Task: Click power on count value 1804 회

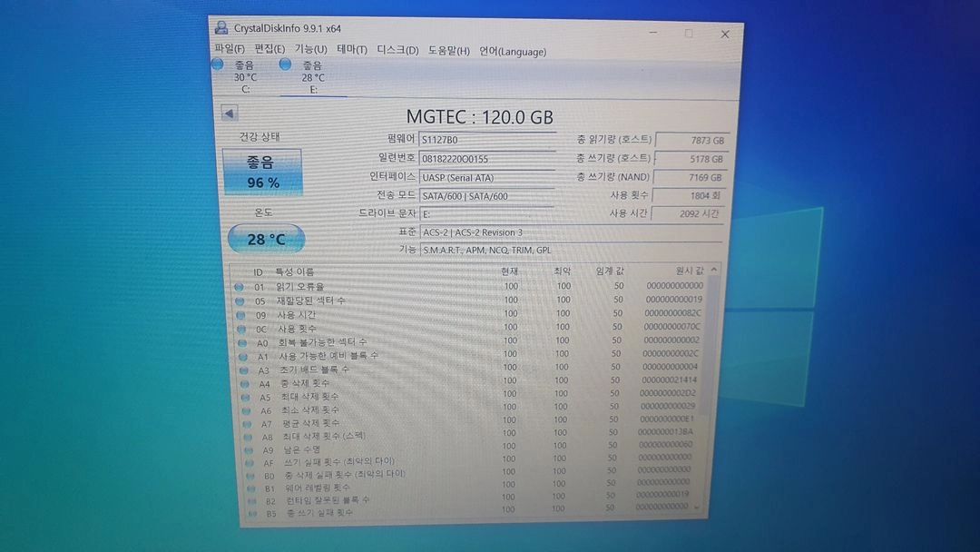Action: (x=688, y=196)
